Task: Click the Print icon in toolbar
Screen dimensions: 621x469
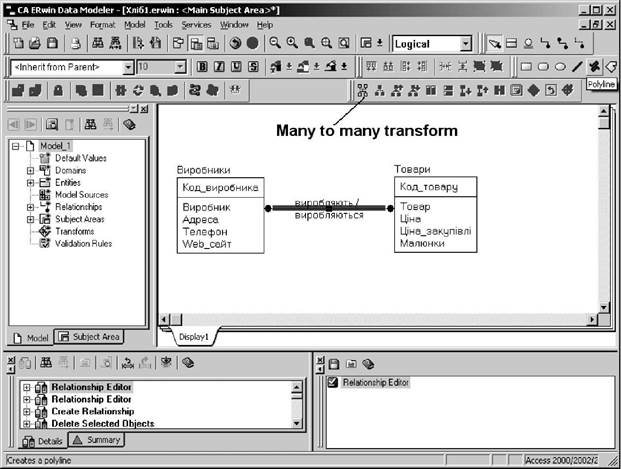Action: point(76,44)
